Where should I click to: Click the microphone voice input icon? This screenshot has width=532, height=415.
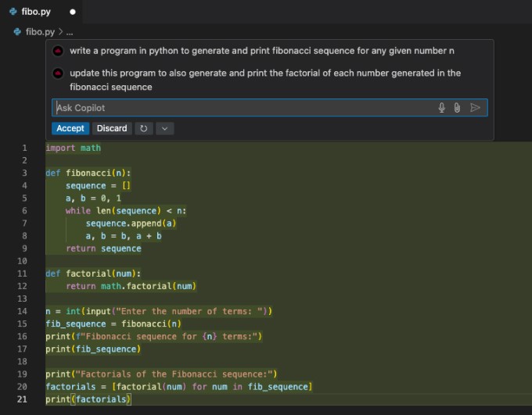(441, 108)
